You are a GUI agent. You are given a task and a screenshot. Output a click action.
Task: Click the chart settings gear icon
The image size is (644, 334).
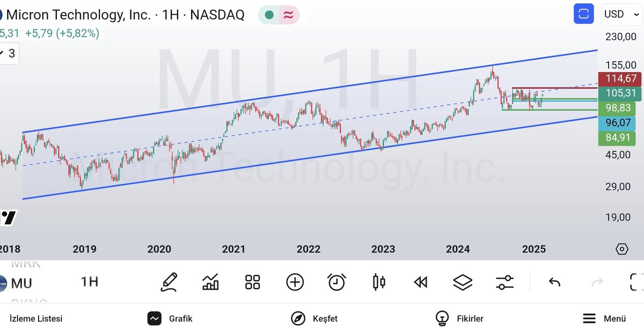tap(621, 249)
